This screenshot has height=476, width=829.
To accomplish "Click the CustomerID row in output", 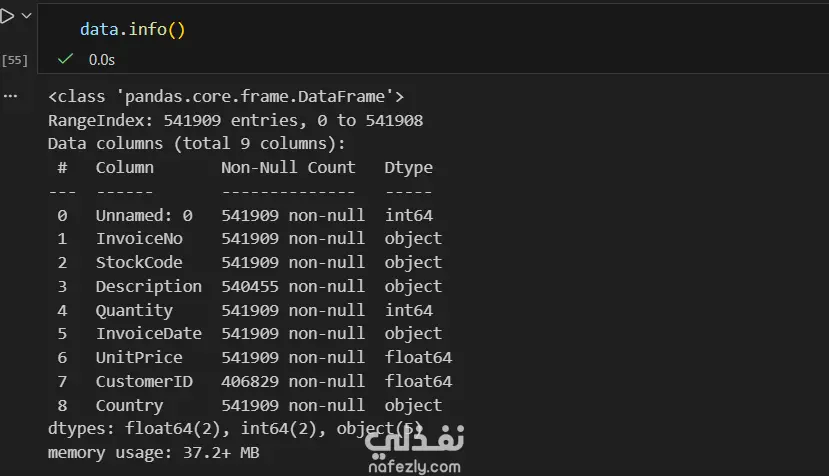I will [x=143, y=381].
